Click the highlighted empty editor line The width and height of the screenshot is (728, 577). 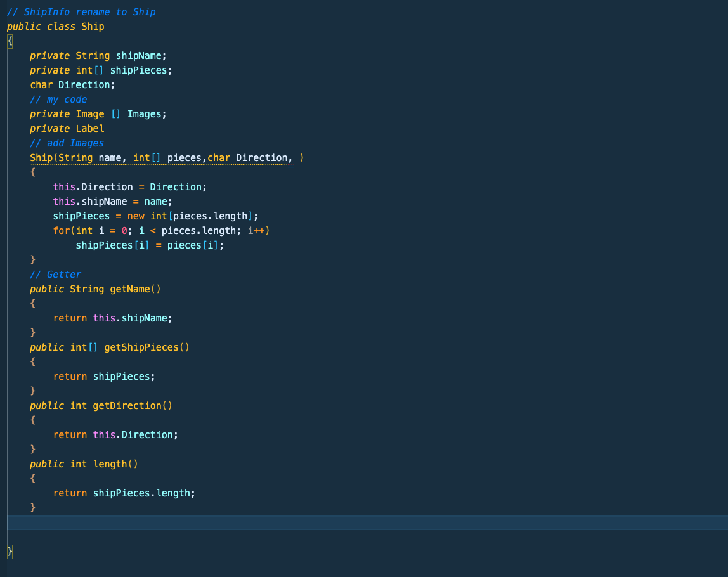pyautogui.click(x=254, y=524)
